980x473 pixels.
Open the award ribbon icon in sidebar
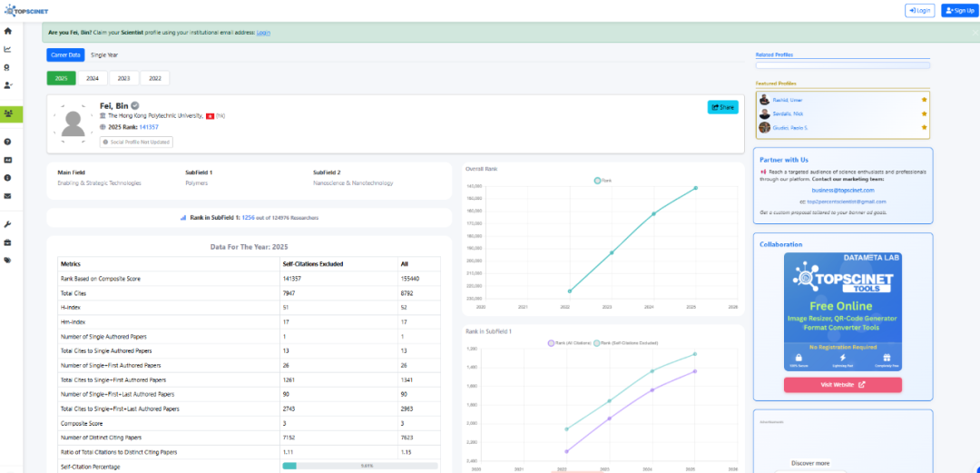(x=7, y=67)
